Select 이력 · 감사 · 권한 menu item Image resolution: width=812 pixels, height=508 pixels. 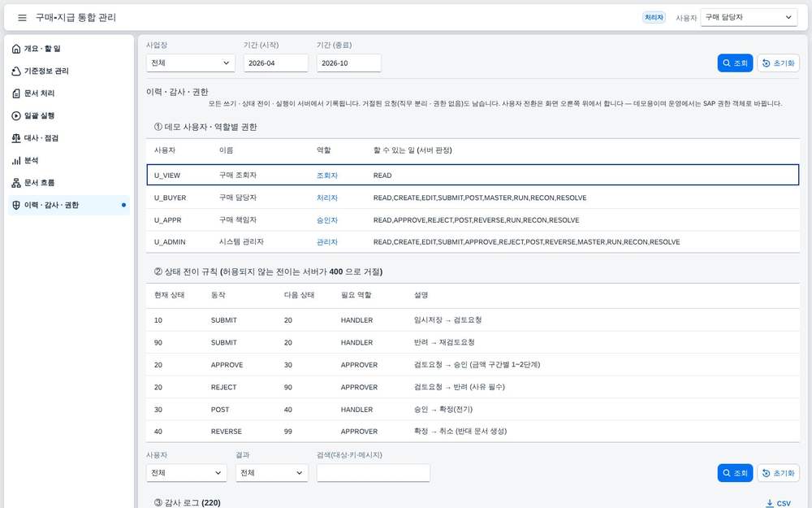[x=69, y=205]
